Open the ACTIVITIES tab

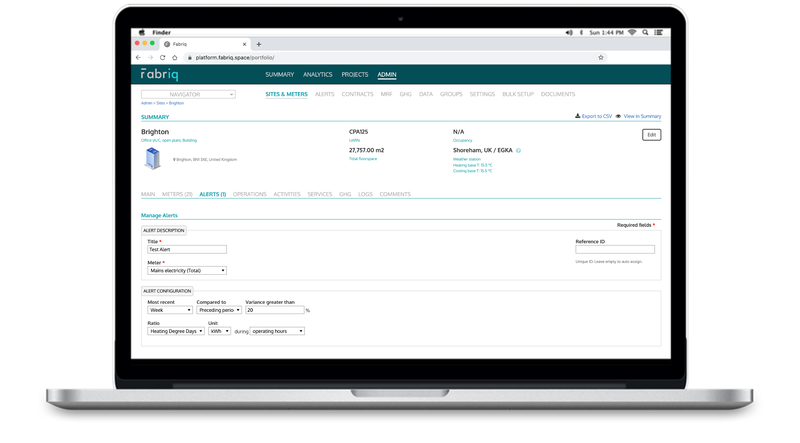(287, 194)
